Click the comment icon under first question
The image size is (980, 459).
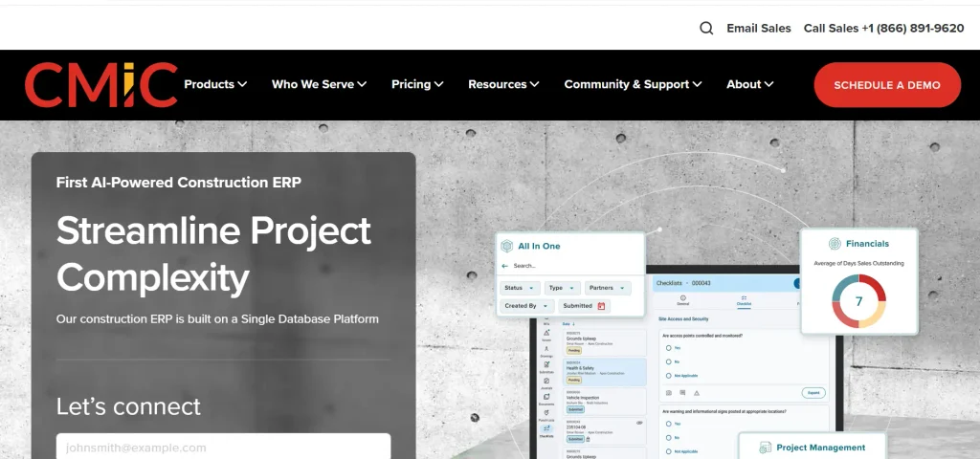682,393
